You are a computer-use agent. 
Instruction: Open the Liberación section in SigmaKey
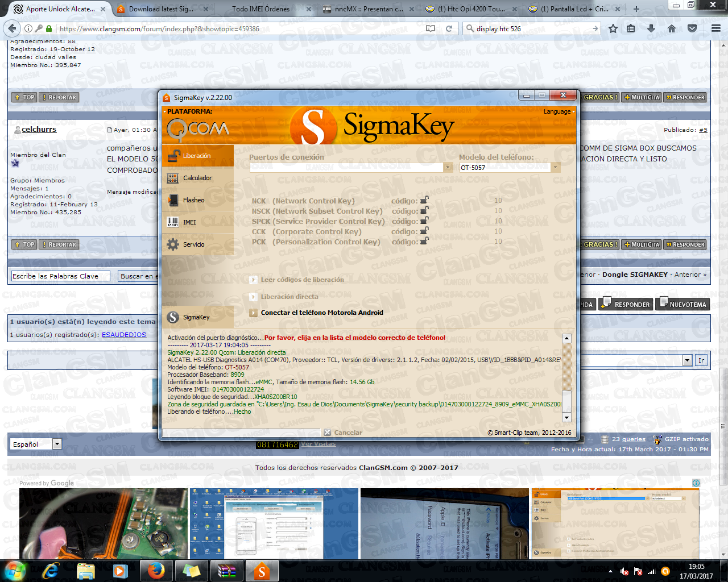point(198,156)
